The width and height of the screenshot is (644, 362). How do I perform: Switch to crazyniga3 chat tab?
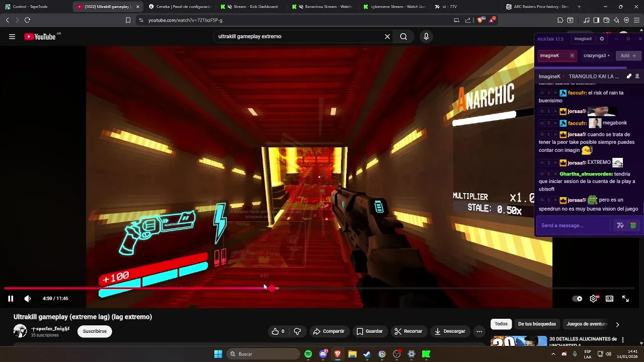pos(596,56)
